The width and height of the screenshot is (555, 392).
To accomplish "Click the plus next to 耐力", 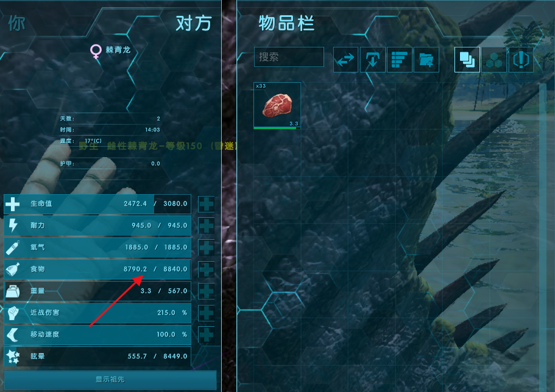I will click(x=206, y=226).
